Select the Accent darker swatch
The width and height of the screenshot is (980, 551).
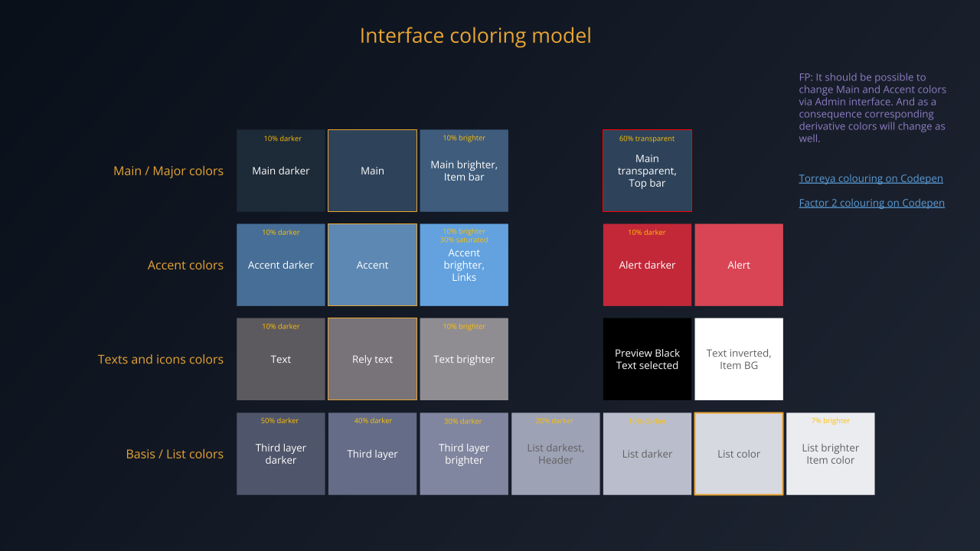click(280, 264)
